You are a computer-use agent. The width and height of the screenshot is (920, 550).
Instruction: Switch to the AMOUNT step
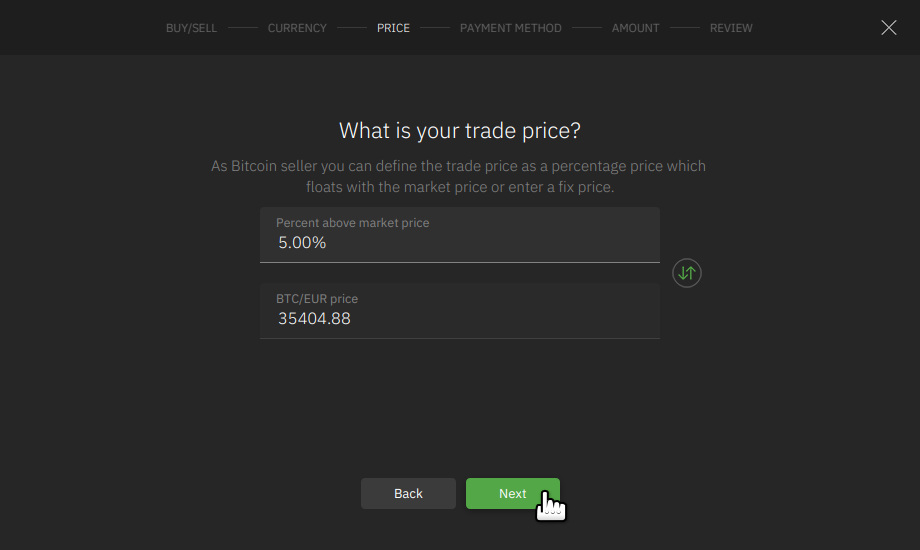(x=635, y=28)
